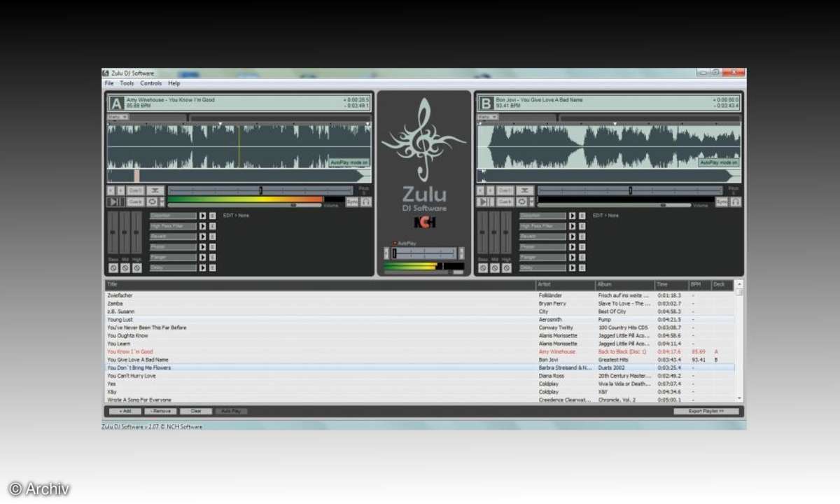Apply Reverb effect play icon on Deck A
Screen dimensions: 840x504
tap(203, 237)
